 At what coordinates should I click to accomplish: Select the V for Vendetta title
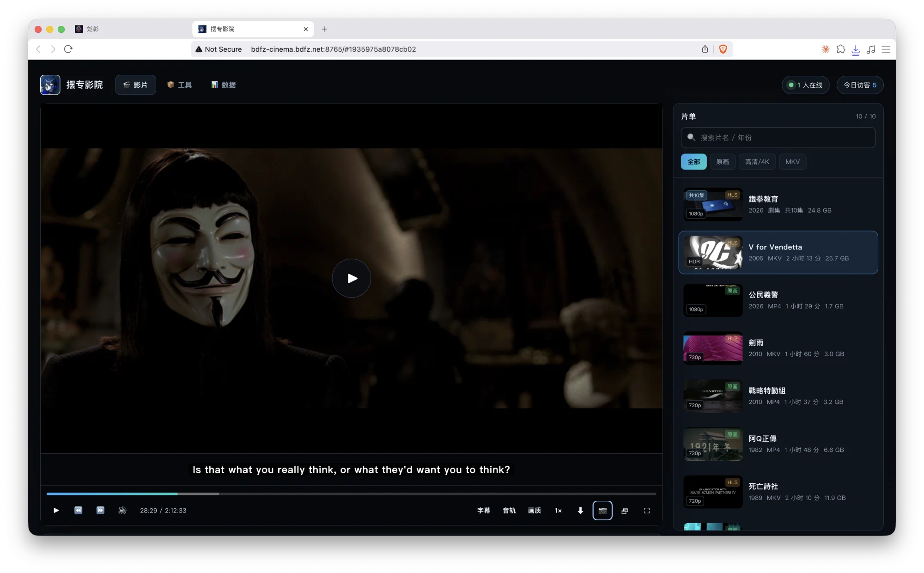[x=775, y=247]
